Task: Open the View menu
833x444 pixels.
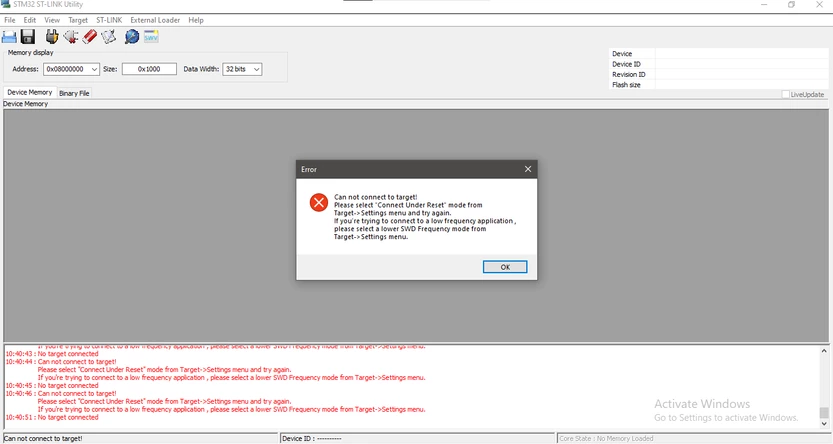Action: click(52, 20)
